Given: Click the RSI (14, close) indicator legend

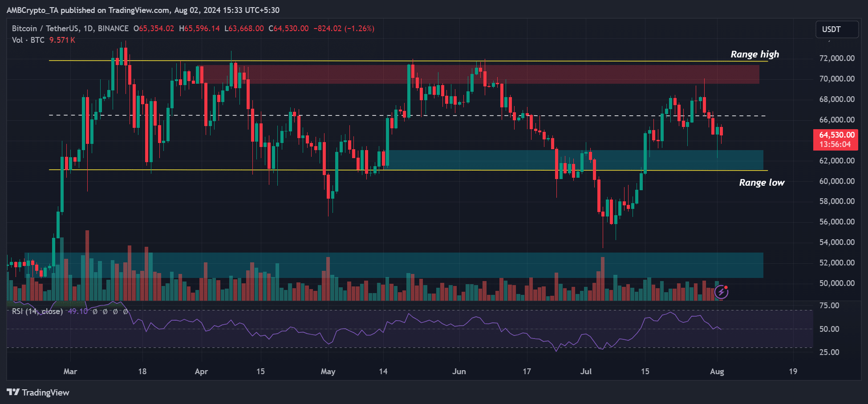Looking at the screenshot, I should pos(37,311).
